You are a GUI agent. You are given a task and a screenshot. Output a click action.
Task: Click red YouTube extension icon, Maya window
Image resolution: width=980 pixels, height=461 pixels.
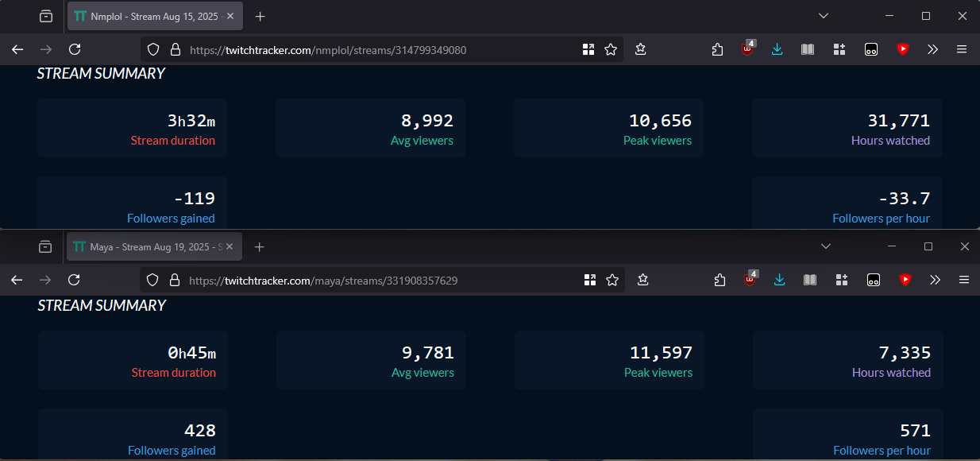905,280
